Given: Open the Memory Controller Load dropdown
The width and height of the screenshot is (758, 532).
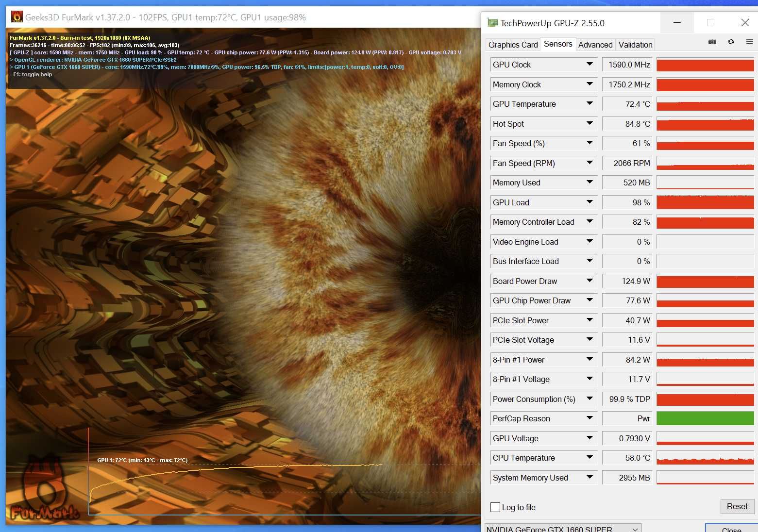Looking at the screenshot, I should [x=590, y=222].
